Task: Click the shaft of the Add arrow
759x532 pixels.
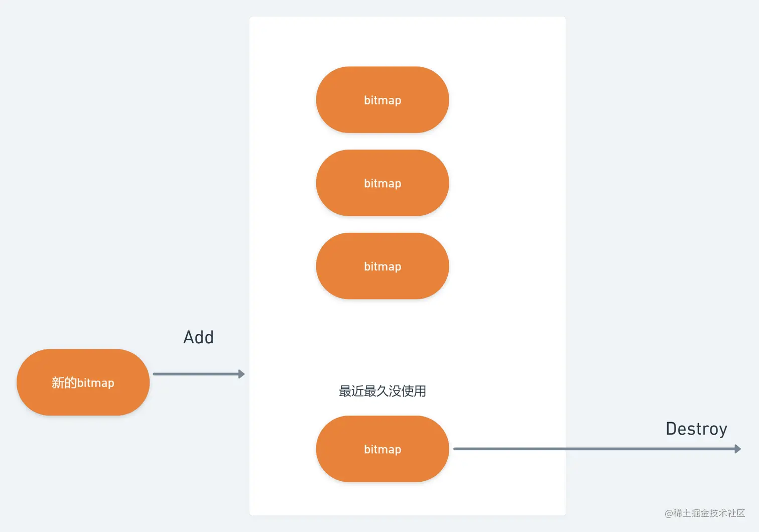Action: [x=196, y=374]
